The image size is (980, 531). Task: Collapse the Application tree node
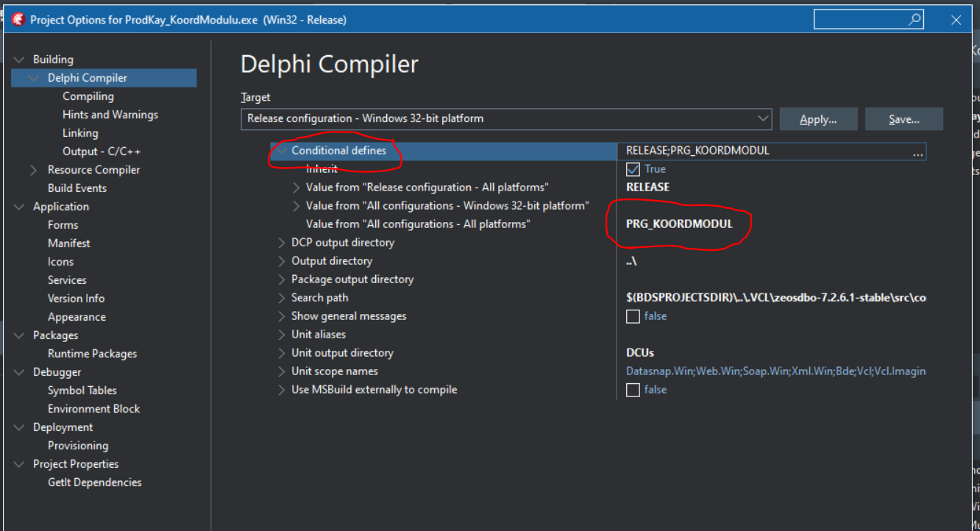[x=19, y=207]
